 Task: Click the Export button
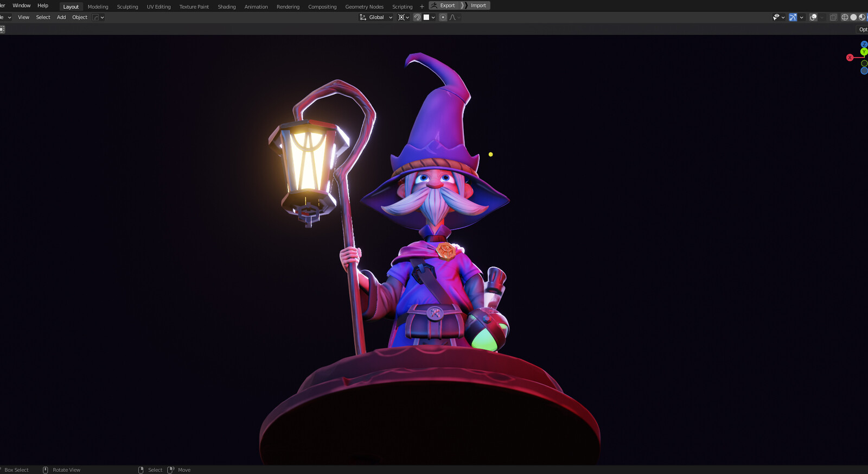[x=444, y=5]
